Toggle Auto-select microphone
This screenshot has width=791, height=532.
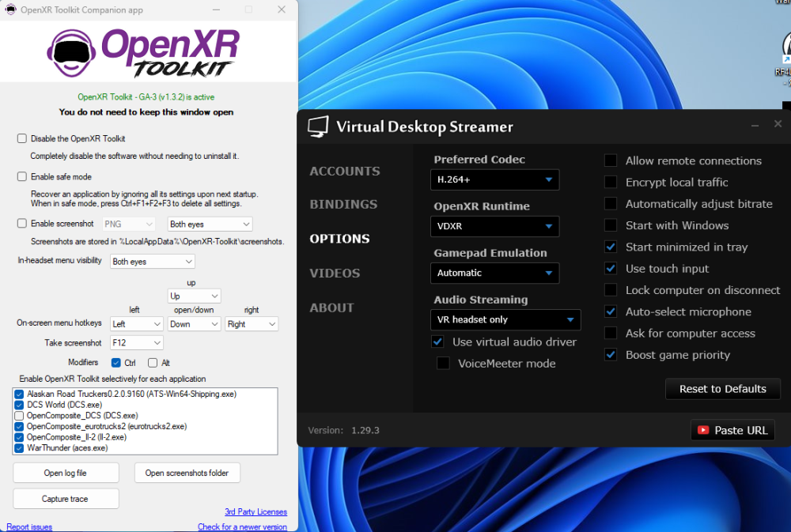click(611, 311)
